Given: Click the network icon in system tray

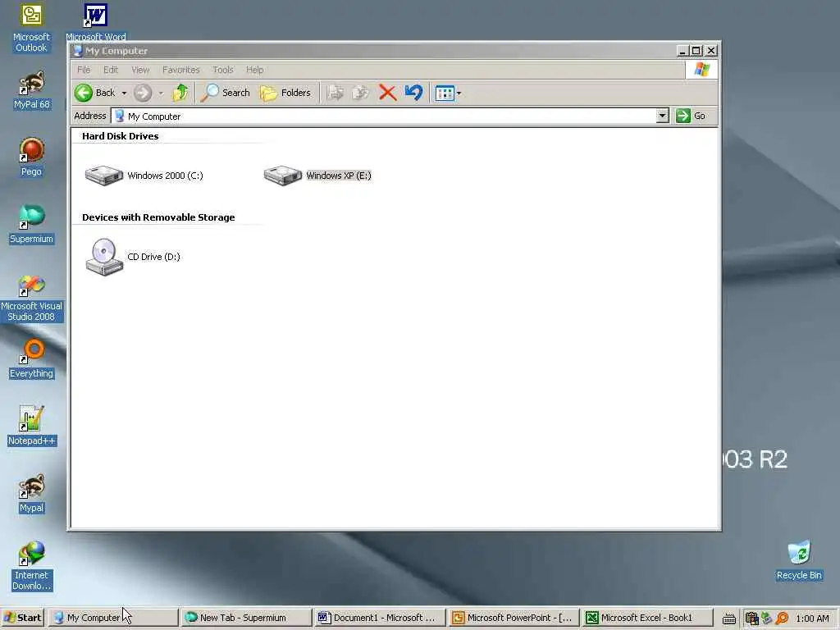Looking at the screenshot, I should tap(767, 619).
